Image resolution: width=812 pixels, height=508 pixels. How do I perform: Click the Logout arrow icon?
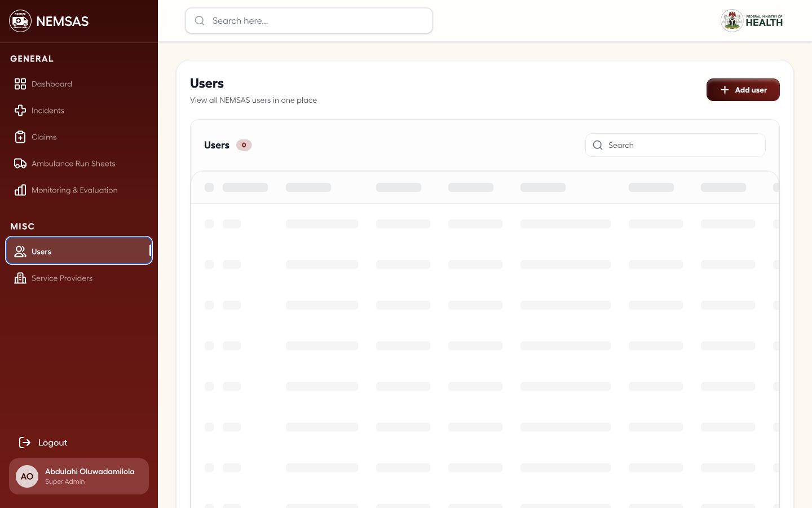[25, 443]
